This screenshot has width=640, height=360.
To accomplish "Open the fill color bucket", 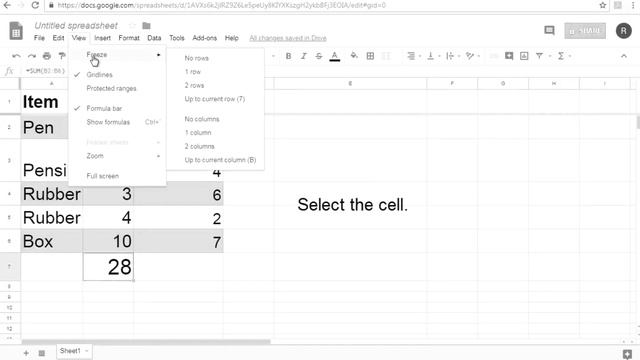I will coord(354,56).
